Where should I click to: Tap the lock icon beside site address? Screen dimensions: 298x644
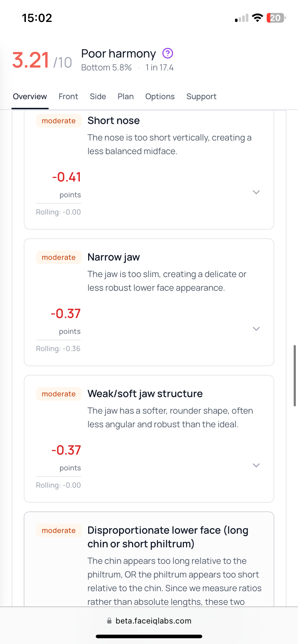pos(109,621)
